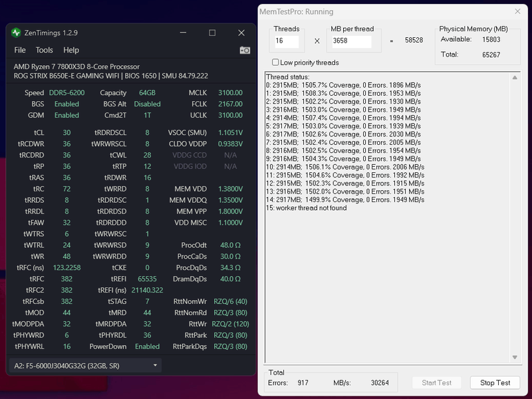
Task: Open the Help menu in ZenTimings
Action: point(71,50)
